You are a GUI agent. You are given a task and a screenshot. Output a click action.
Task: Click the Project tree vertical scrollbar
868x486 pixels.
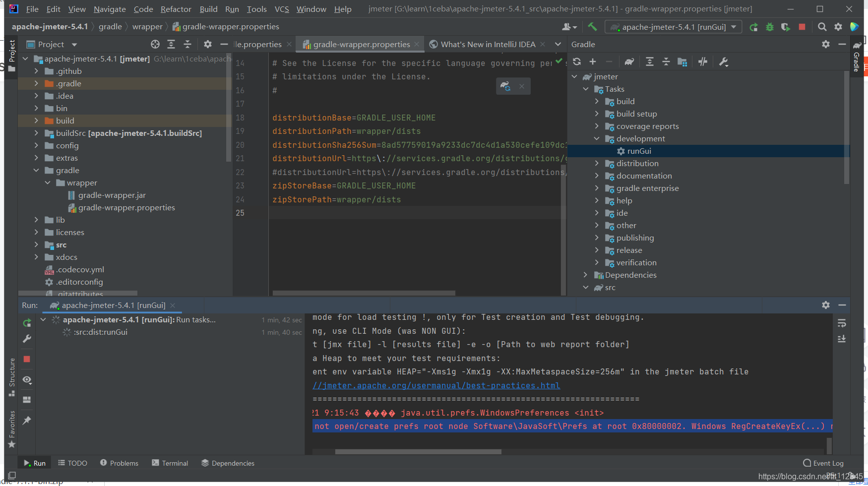(228, 107)
